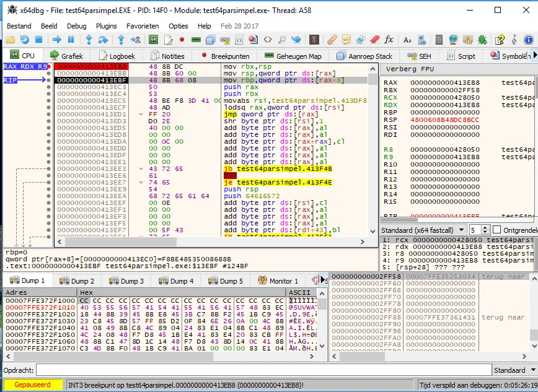Click the Verberg FPU button
This screenshot has height=392, width=538.
coord(410,69)
